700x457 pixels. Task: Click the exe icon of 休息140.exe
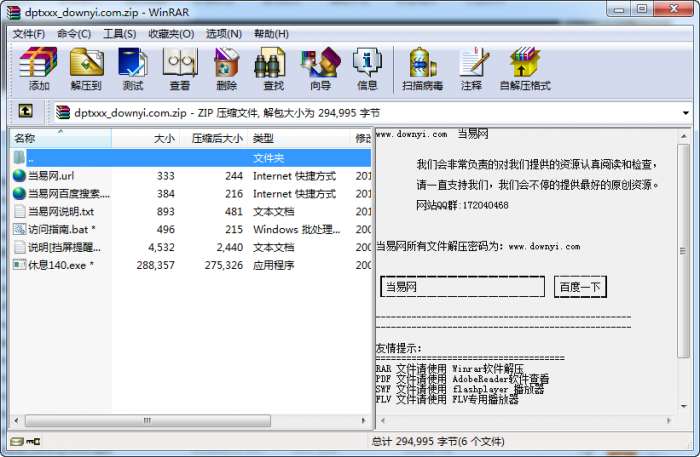click(19, 265)
